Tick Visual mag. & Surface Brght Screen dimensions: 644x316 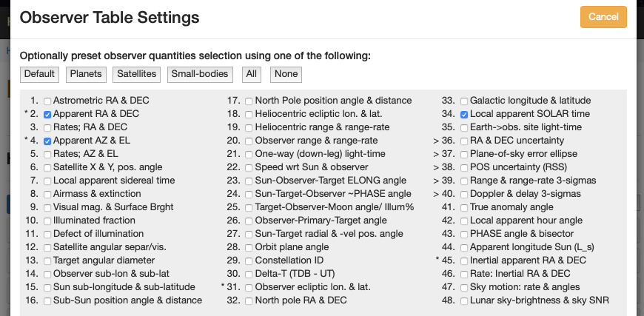click(x=47, y=208)
